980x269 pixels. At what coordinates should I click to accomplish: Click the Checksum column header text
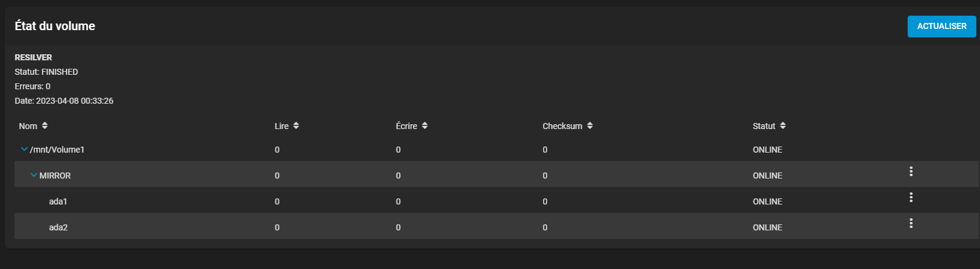[x=562, y=126]
